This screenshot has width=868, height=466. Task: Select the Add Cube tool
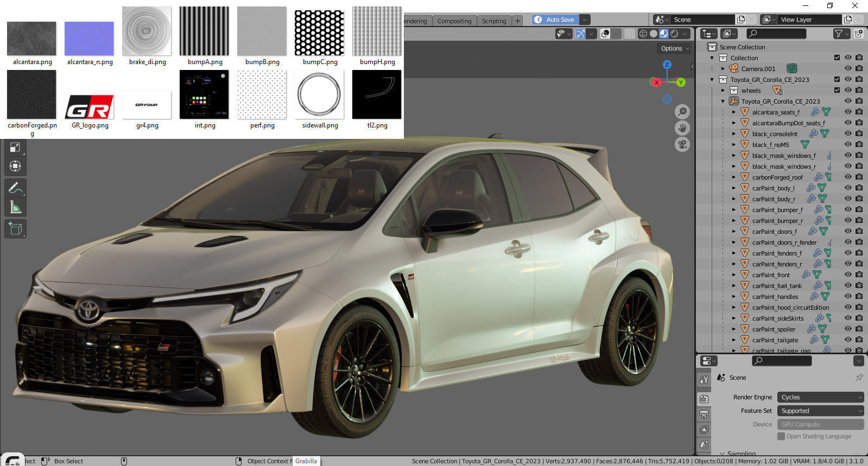pos(15,229)
